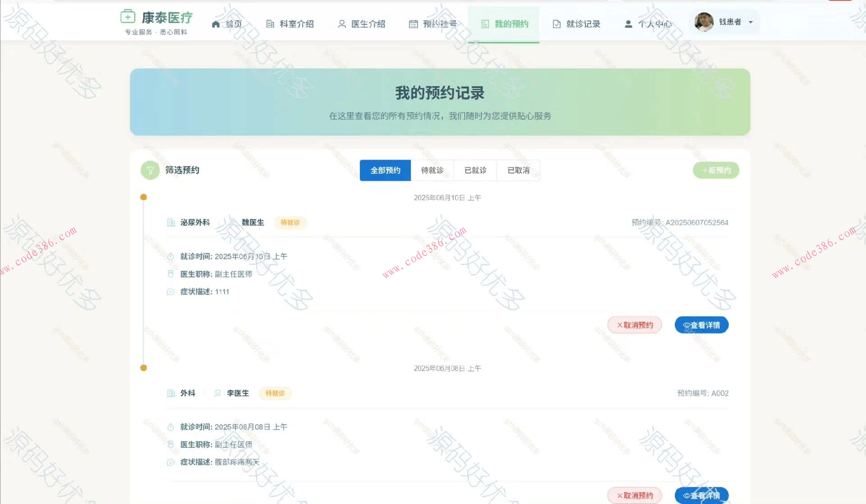The width and height of the screenshot is (866, 504).
Task: Click the 新预约 button
Action: (x=715, y=170)
